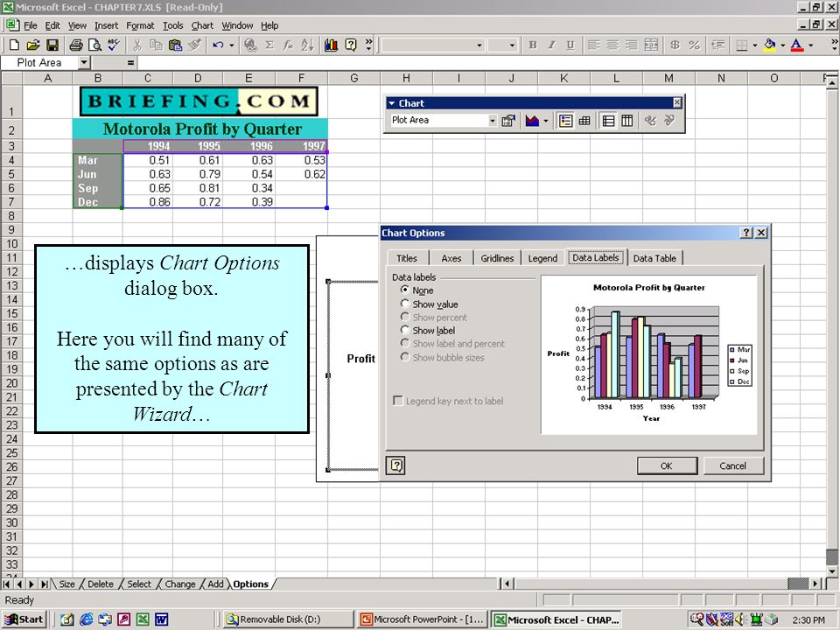
Task: Click the New workbook icon
Action: tap(15, 45)
